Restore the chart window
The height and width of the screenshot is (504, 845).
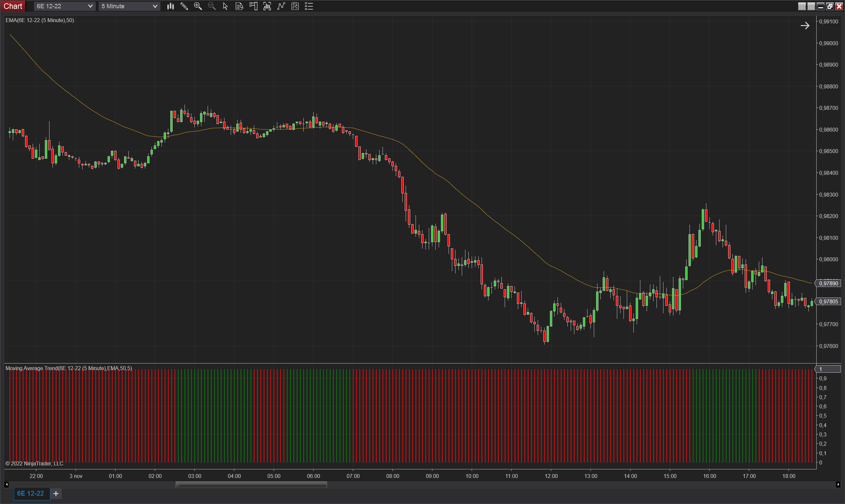[830, 6]
